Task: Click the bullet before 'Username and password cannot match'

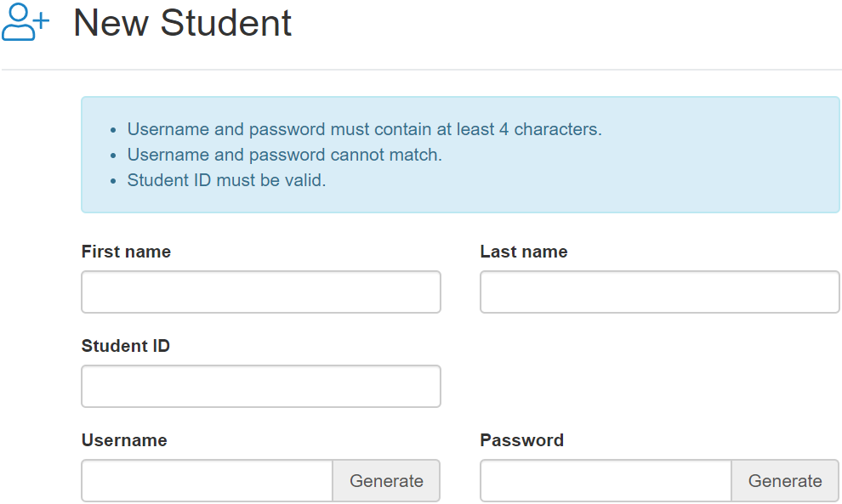Action: (113, 156)
